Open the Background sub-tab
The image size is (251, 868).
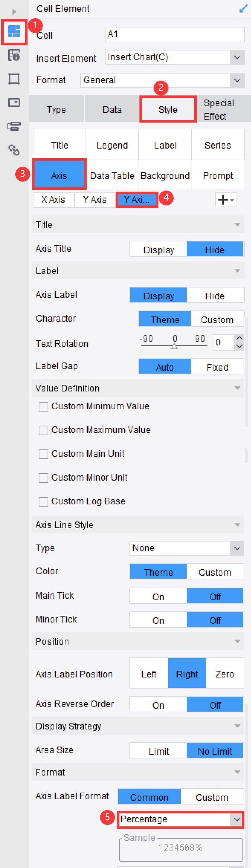coord(165,176)
